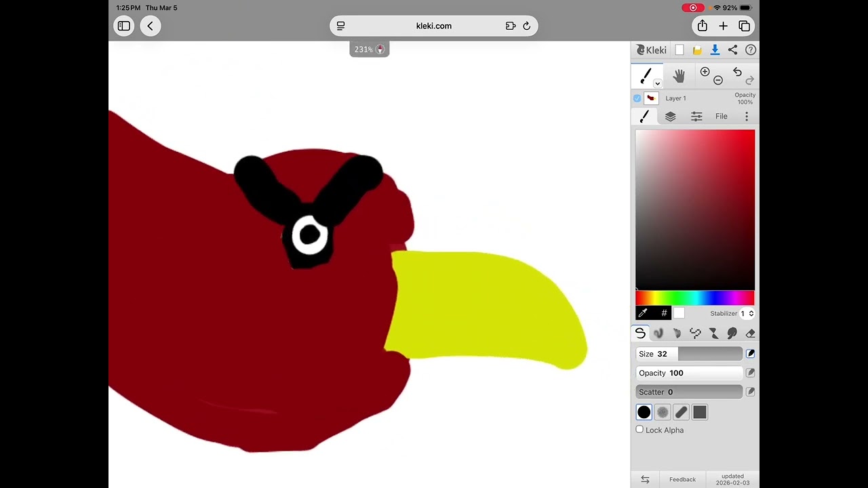The image size is (868, 488).
Task: Swap the panel side with arrows button
Action: 645,479
